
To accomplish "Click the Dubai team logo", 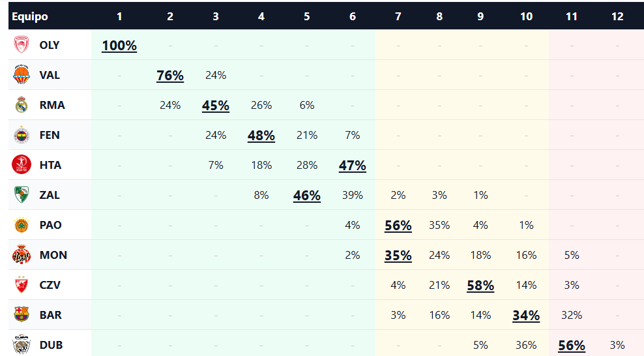I will coord(21,345).
